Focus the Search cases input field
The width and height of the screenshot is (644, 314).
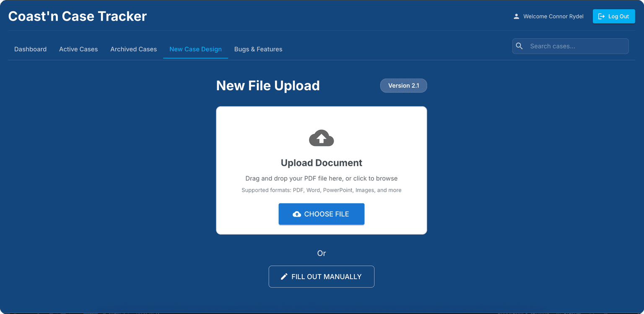(576, 46)
